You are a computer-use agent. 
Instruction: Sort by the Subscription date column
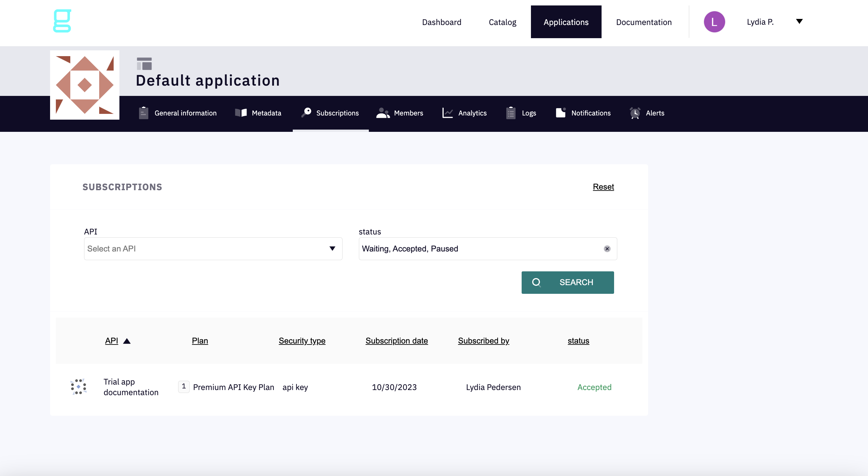point(396,341)
